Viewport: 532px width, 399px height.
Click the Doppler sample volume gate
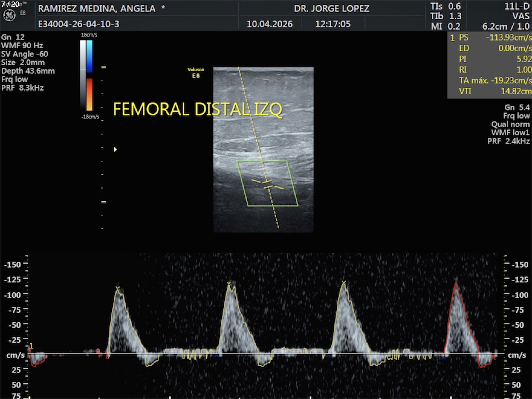click(268, 185)
